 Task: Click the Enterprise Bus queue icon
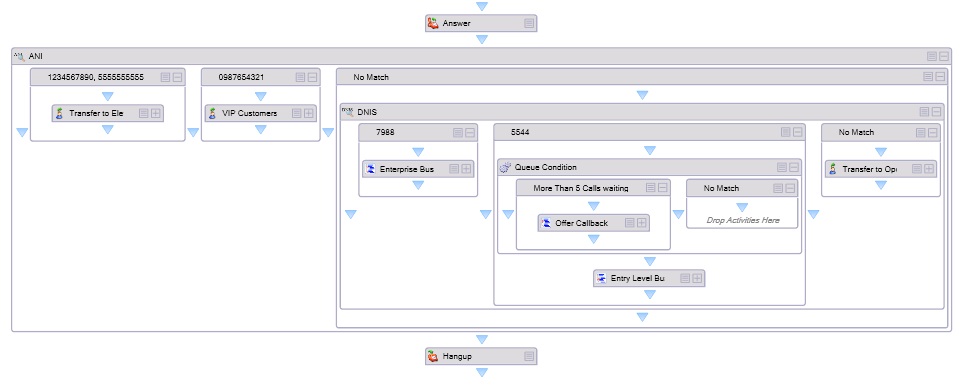tap(370, 169)
